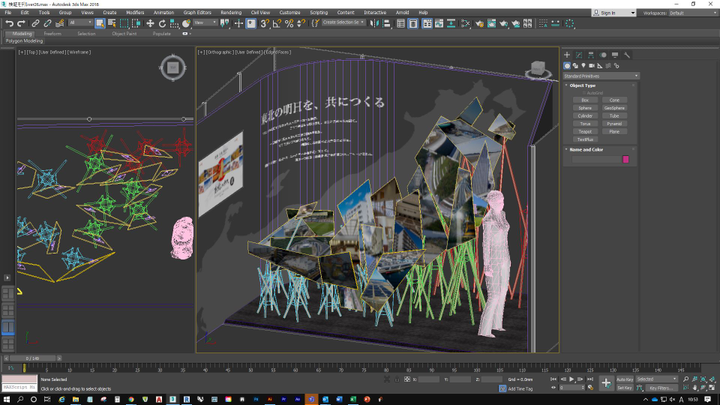Viewport: 720px width, 405px height.
Task: Create a GeoSphere from Object Type
Action: coord(614,108)
